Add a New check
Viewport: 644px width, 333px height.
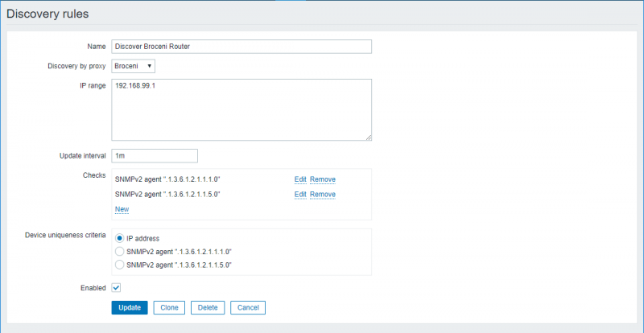[x=122, y=209]
